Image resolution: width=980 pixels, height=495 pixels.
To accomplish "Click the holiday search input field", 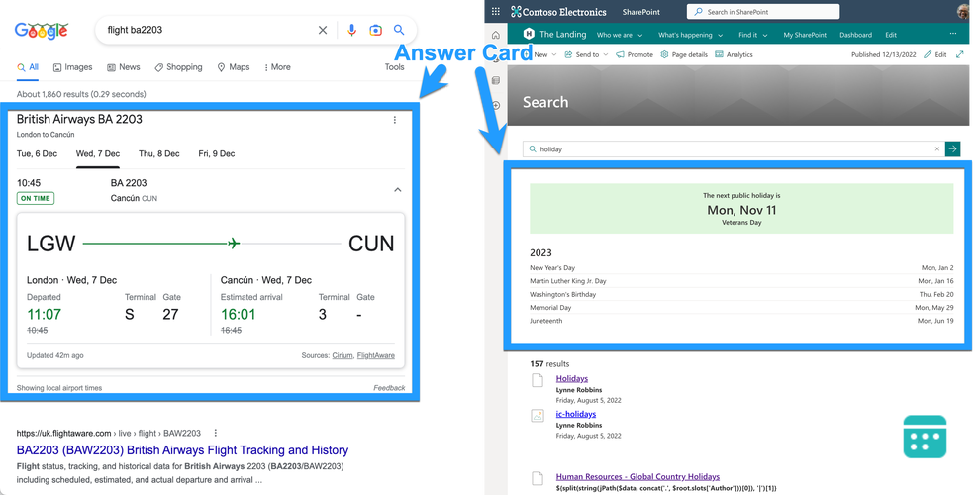I will pos(733,148).
